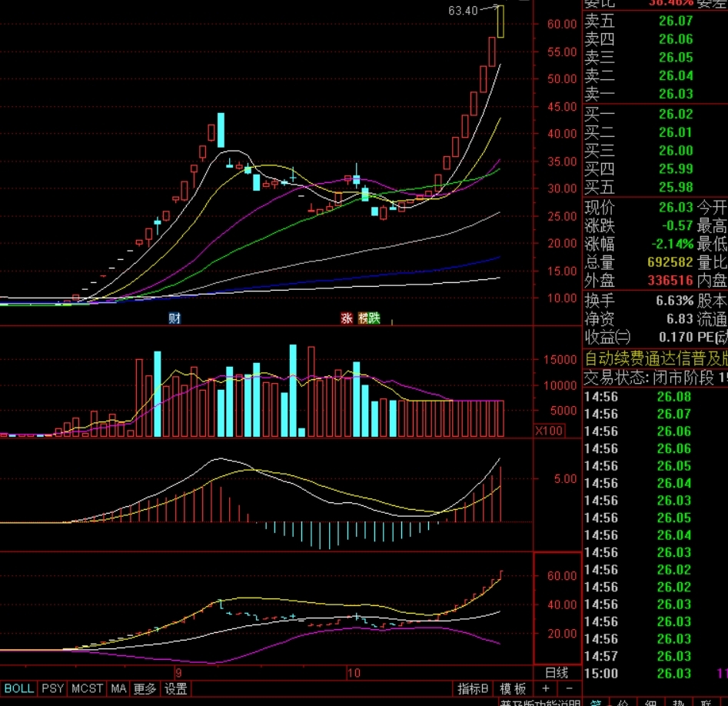Select the 15:00 closing tick row

click(x=655, y=673)
